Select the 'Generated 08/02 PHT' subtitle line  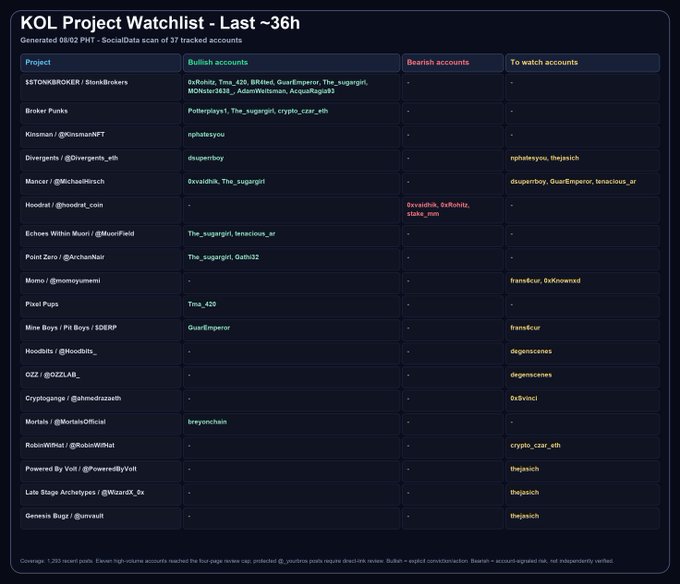tap(131, 40)
